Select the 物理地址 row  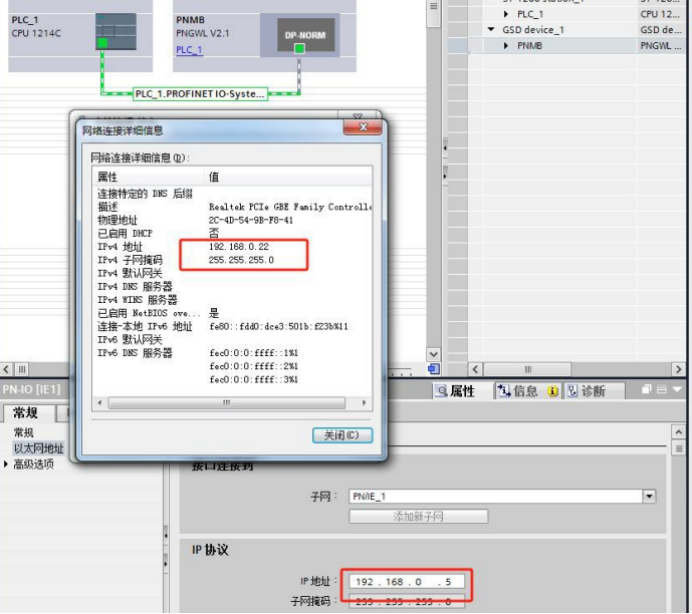pyautogui.click(x=232, y=220)
